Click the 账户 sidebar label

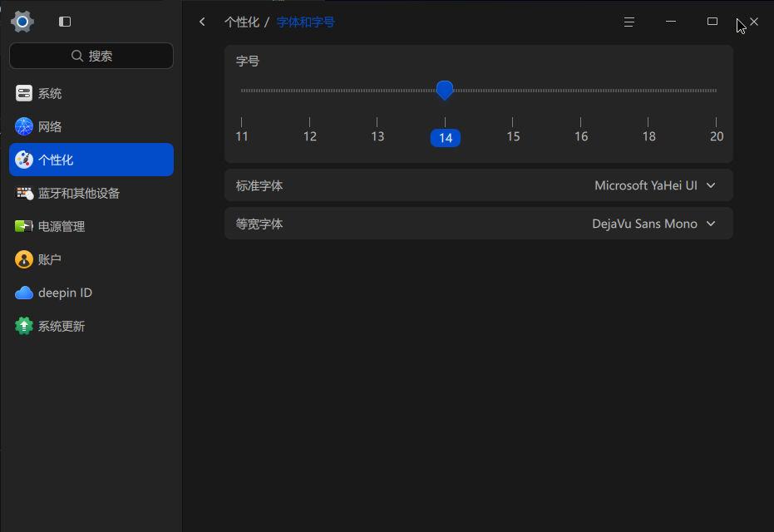pyautogui.click(x=50, y=259)
